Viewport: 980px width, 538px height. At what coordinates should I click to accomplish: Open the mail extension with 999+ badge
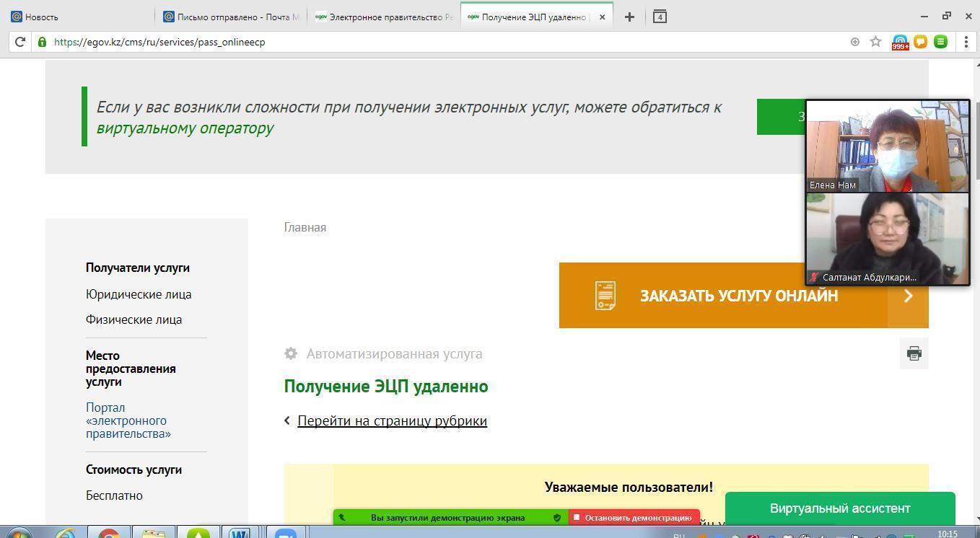[x=900, y=42]
